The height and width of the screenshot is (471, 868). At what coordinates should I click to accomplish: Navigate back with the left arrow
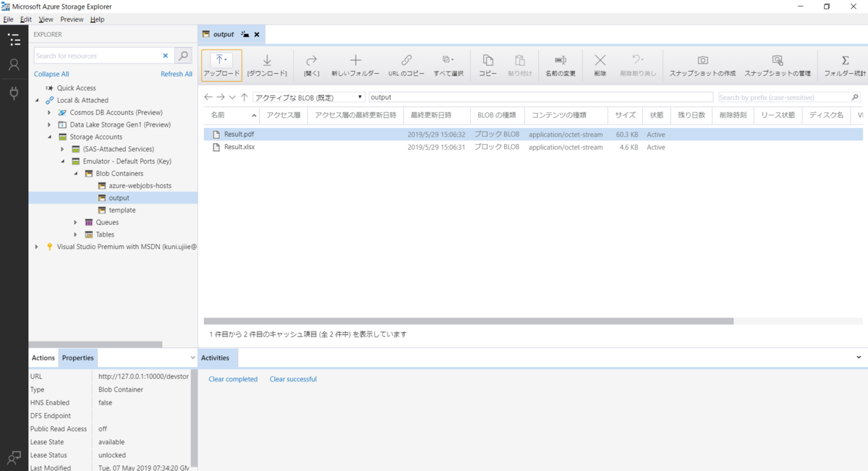[208, 97]
